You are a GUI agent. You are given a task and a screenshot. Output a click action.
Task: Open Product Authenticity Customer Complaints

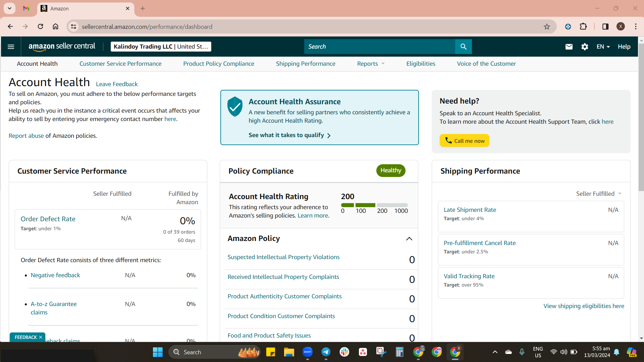tap(284, 296)
